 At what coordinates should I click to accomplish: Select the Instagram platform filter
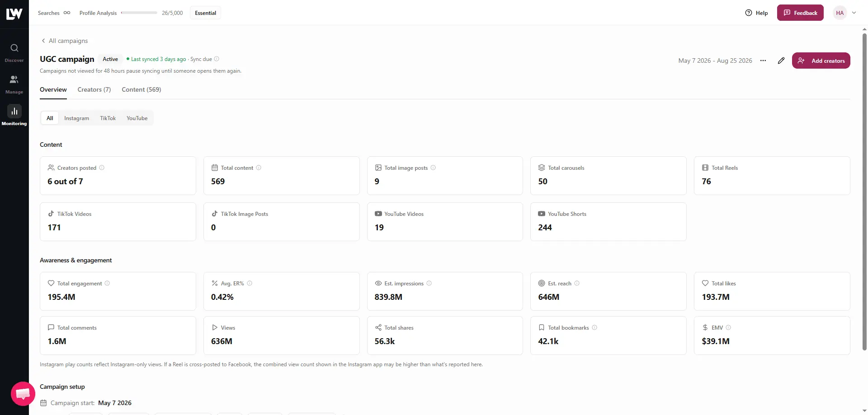point(76,118)
